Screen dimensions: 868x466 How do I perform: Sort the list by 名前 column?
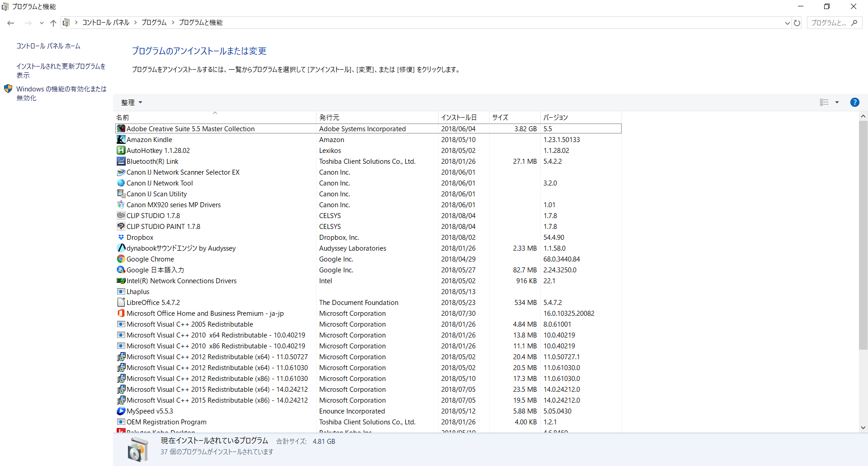215,117
